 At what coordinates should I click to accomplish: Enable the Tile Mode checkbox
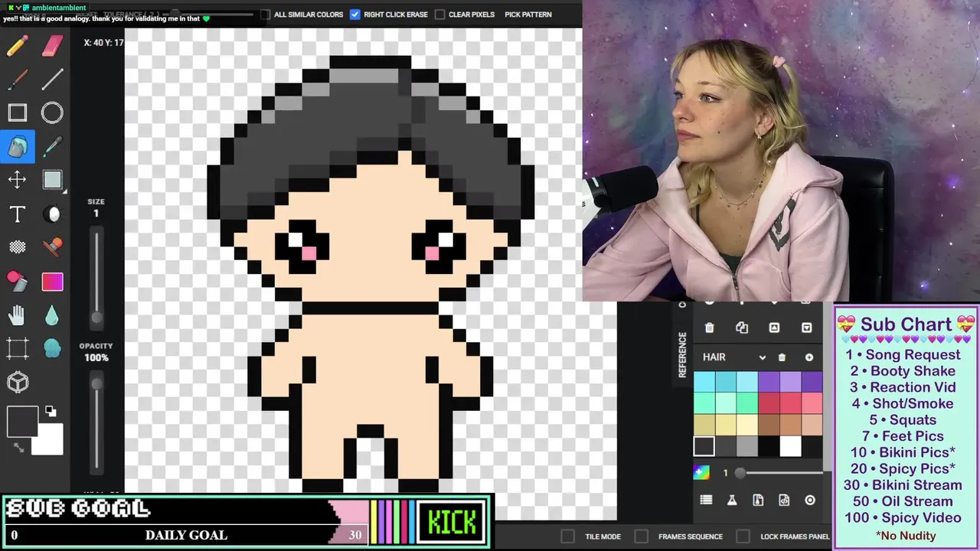[567, 536]
